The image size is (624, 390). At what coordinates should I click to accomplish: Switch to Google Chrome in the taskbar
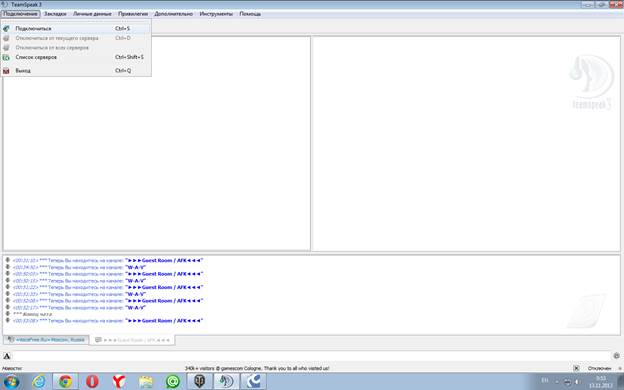(66, 382)
